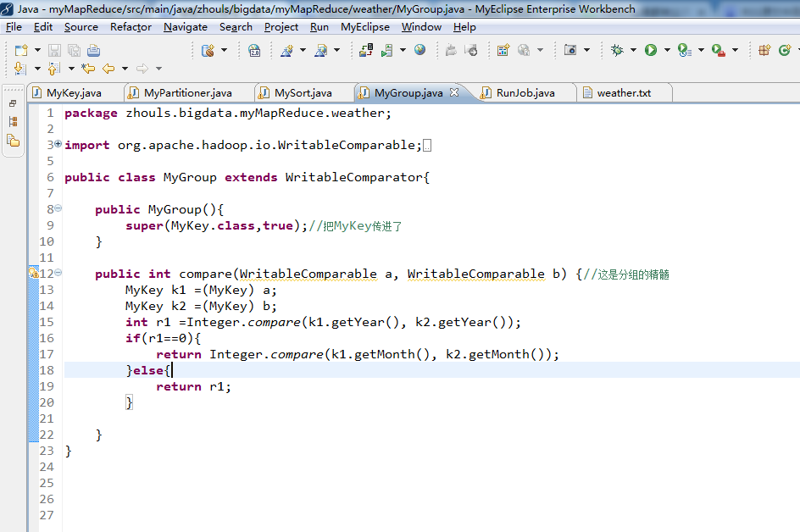Viewport: 800px width, 532px height.
Task: Open the Refactor menu
Action: pos(131,27)
